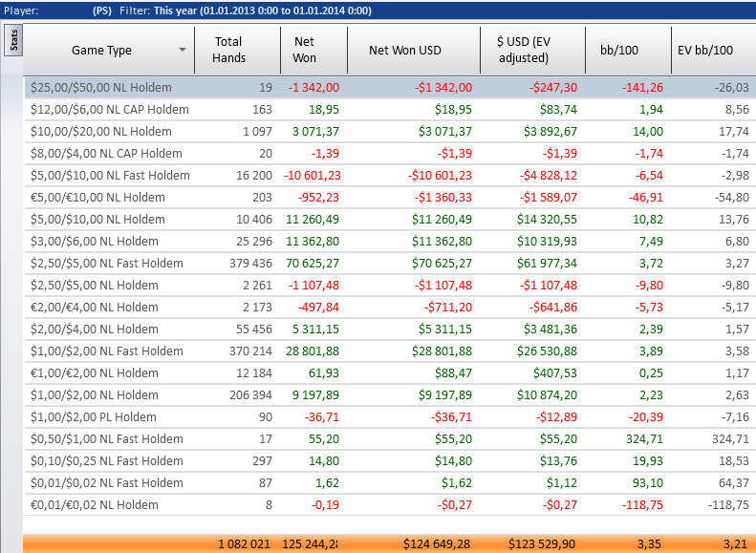Select the $2,00/$4,00 NL Holdem row
Screen dimensions: 756x553
(390, 330)
